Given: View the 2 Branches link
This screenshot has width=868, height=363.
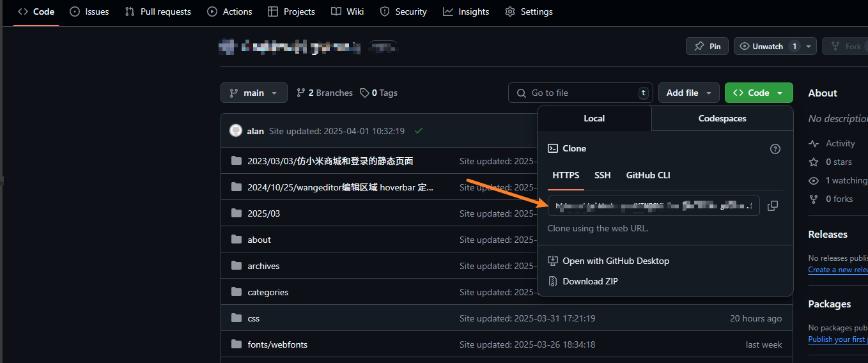Looking at the screenshot, I should 325,93.
